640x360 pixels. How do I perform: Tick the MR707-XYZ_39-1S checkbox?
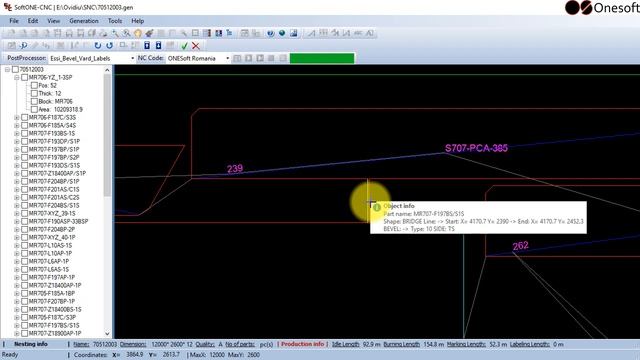(24, 213)
